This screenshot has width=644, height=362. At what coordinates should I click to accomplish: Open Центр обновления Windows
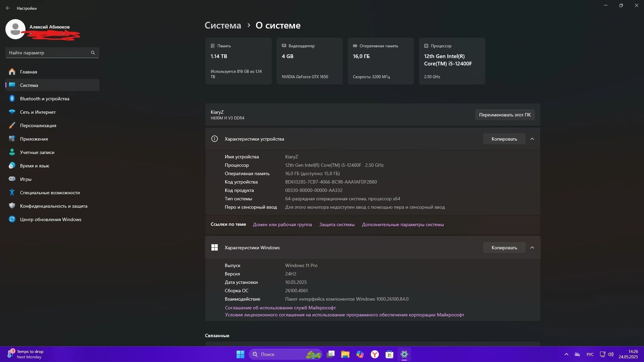tap(52, 219)
